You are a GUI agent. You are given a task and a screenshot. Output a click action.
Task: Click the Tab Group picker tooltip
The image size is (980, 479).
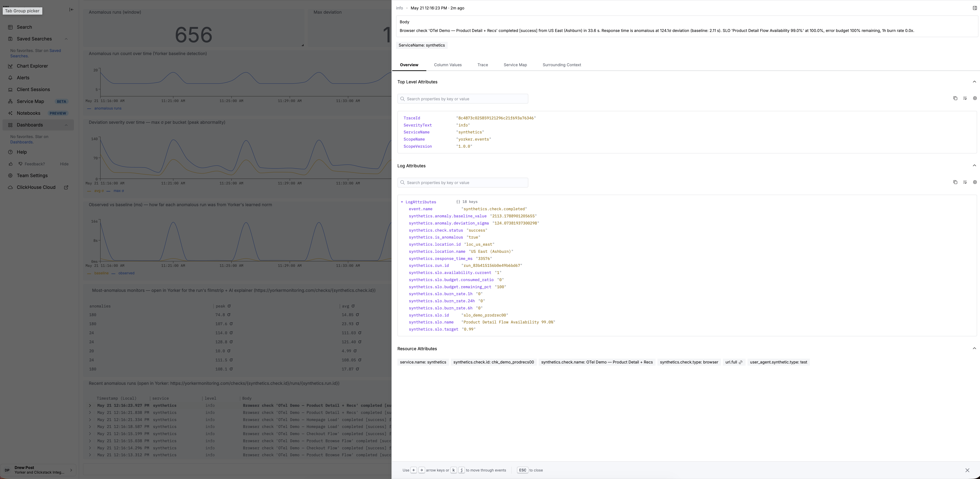[x=22, y=11]
